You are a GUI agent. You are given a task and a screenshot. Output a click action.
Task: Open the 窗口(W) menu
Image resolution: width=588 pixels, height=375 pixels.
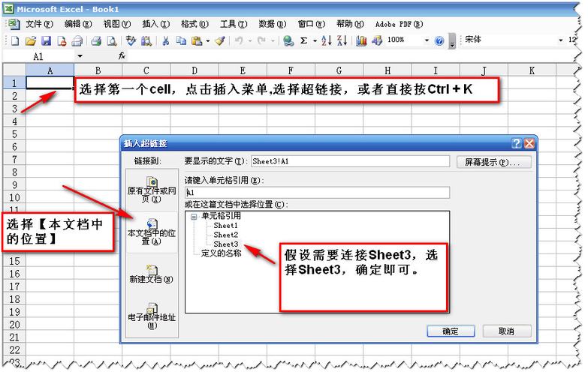tap(311, 24)
